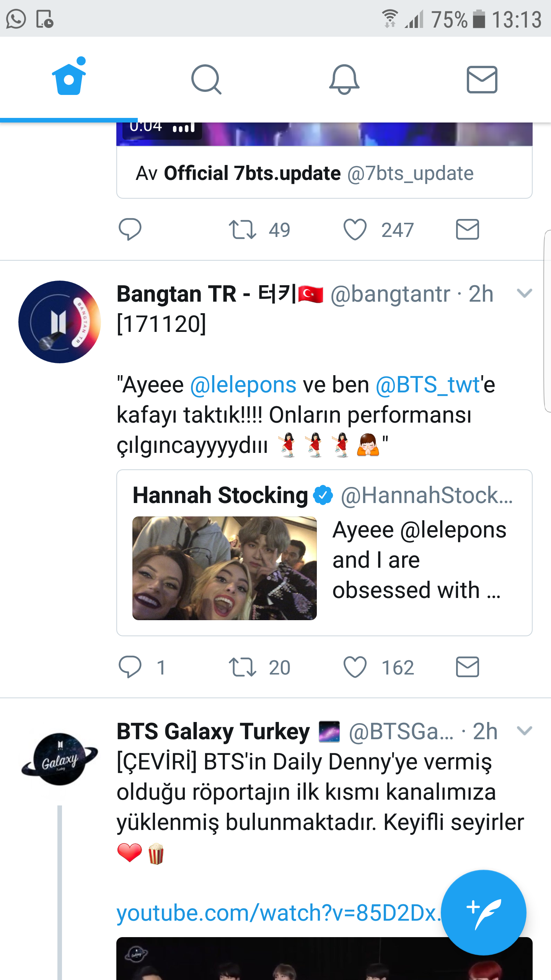Like the Bangtan TR tweet
551x980 pixels.
355,667
